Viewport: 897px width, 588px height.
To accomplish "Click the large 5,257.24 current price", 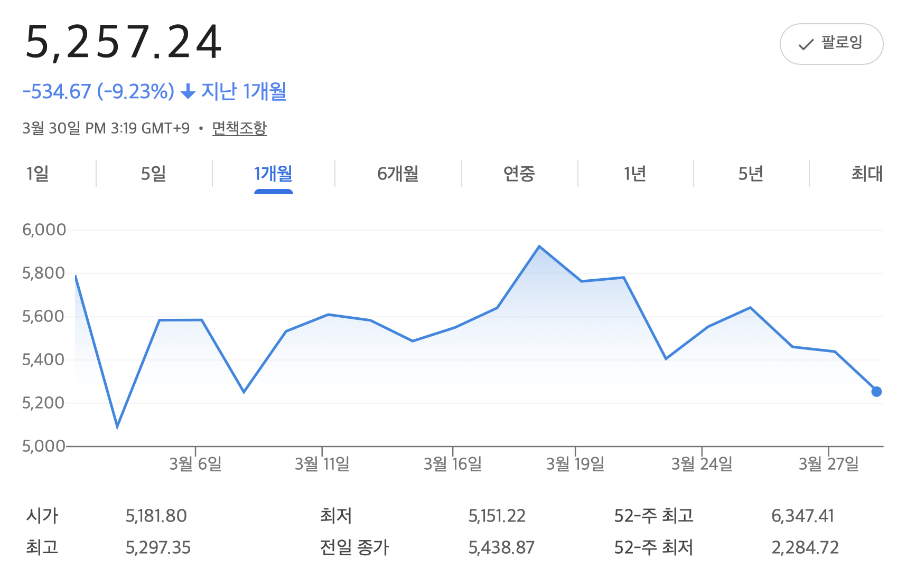I will (x=124, y=42).
